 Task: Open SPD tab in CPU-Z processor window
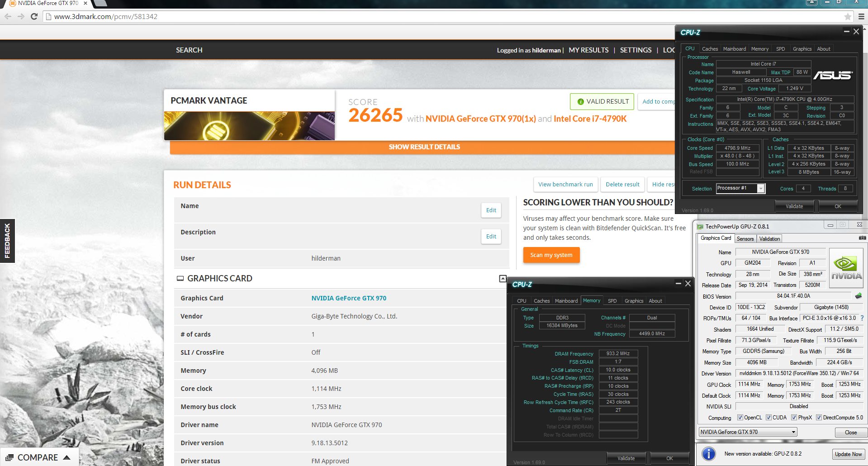(781, 49)
